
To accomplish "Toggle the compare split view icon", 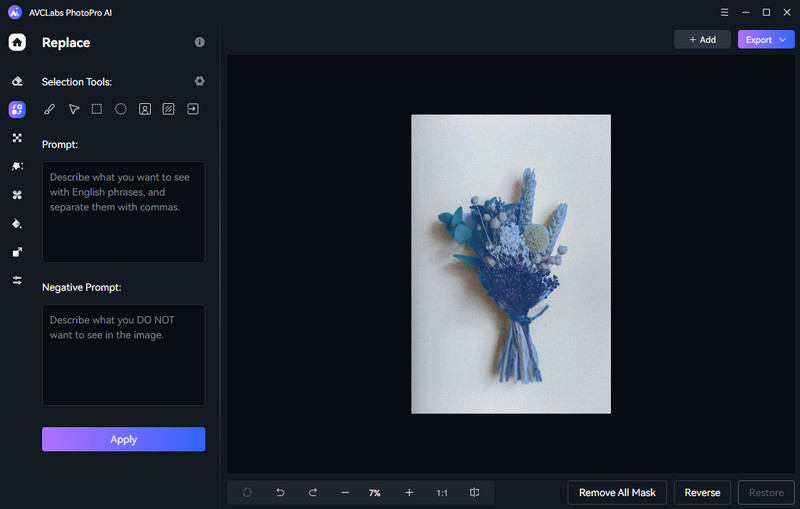I will pyautogui.click(x=474, y=493).
